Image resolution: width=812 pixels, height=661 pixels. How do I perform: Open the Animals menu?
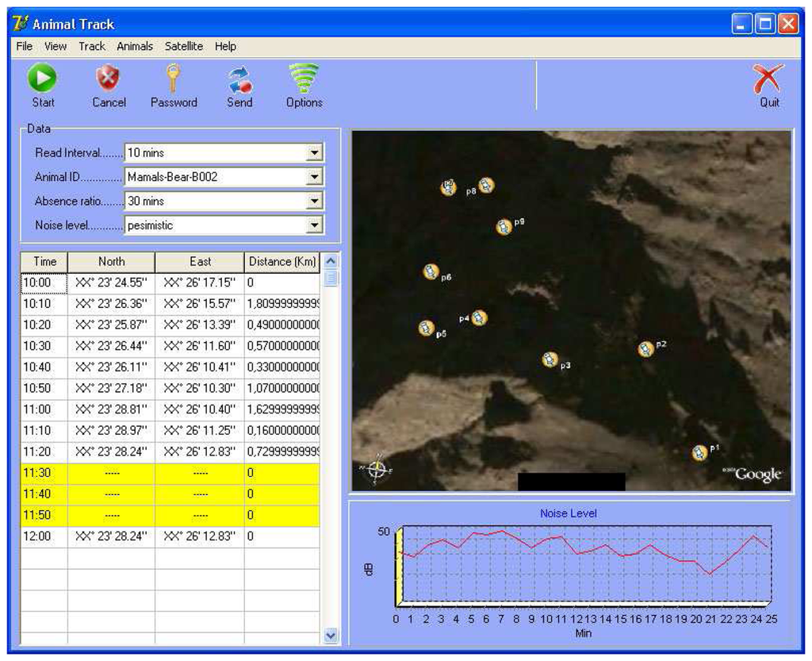click(x=135, y=46)
